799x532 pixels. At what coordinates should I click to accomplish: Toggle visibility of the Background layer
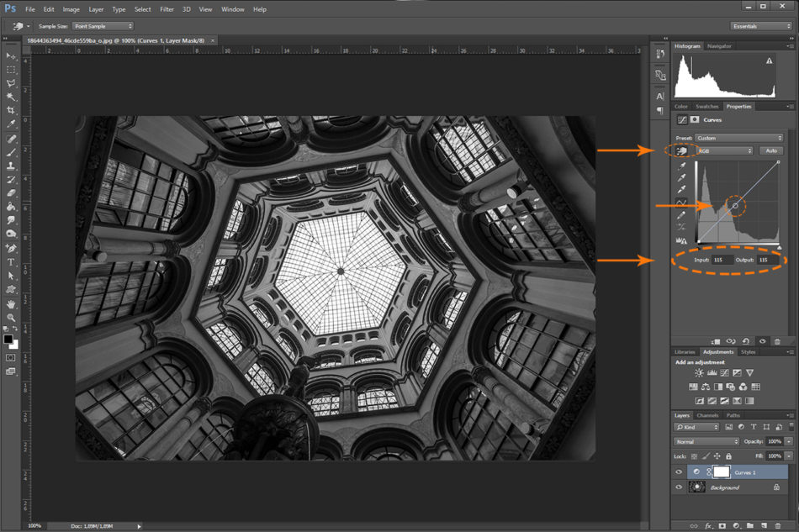point(679,487)
